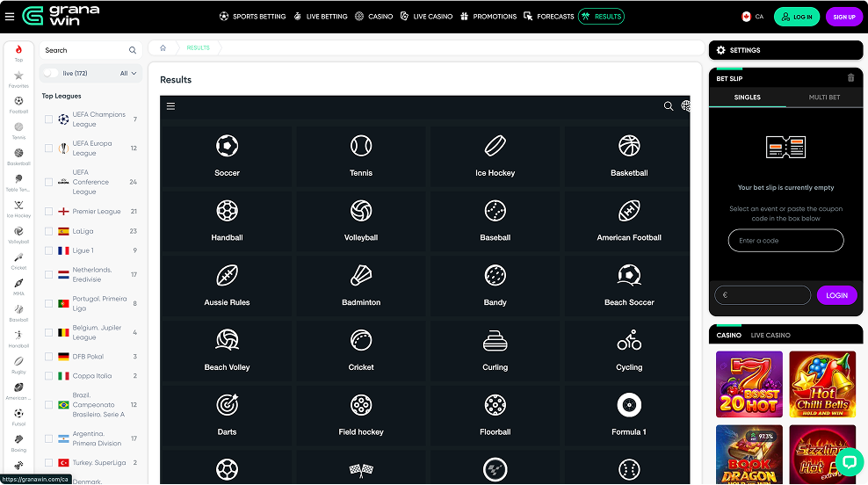Open Aussie Rules results tile
This screenshot has height=485, width=868.
point(227,286)
